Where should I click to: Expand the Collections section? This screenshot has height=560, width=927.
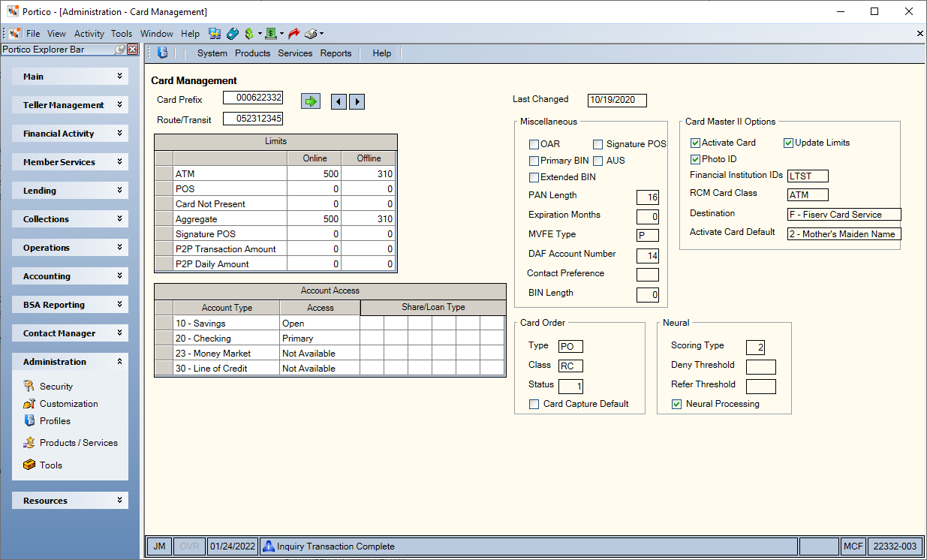click(70, 219)
